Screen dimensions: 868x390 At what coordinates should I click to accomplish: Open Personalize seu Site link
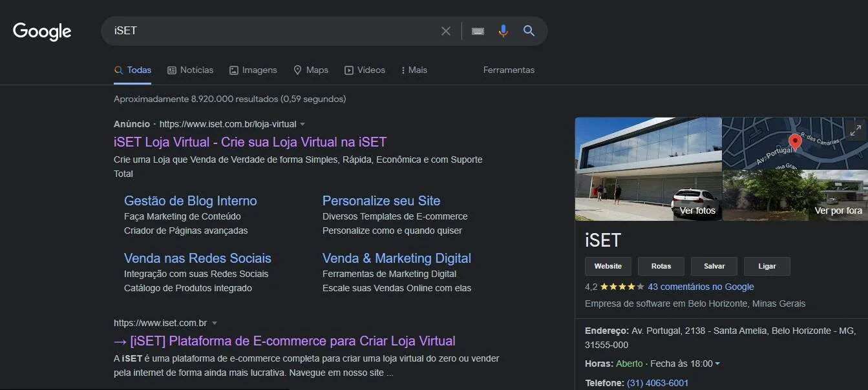point(381,201)
